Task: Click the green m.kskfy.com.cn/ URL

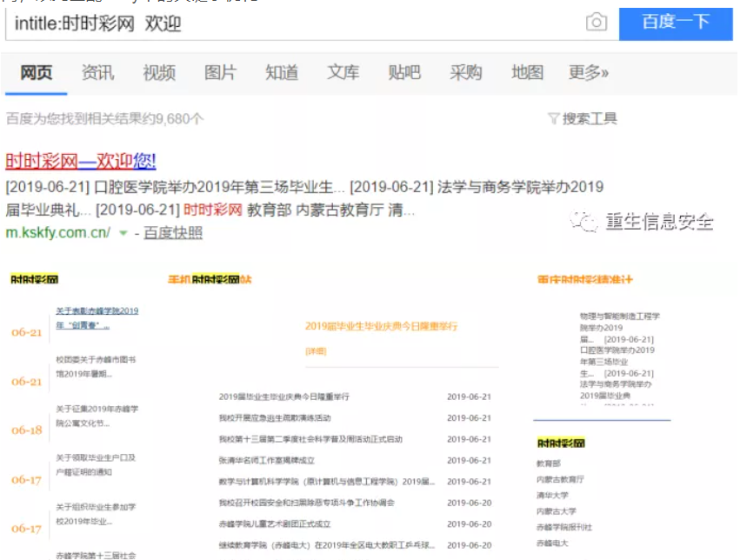Action: pyautogui.click(x=58, y=232)
